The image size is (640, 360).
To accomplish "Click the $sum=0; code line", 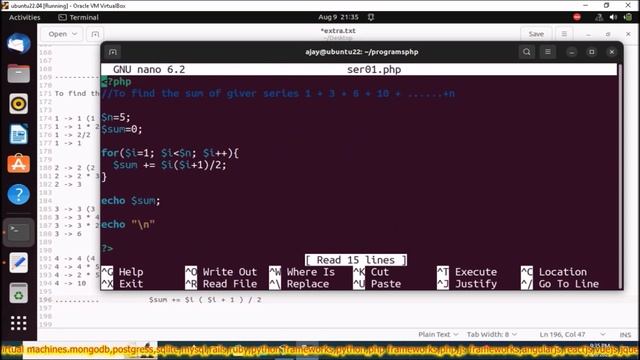I will tap(122, 129).
